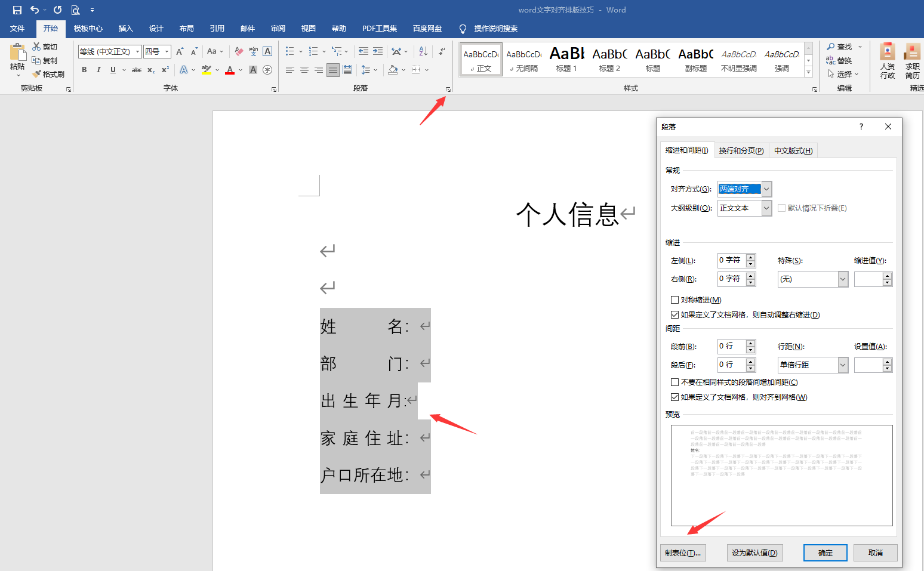Check 不要在相同样式的段落间增加间距
This screenshot has height=571, width=924.
(x=674, y=382)
